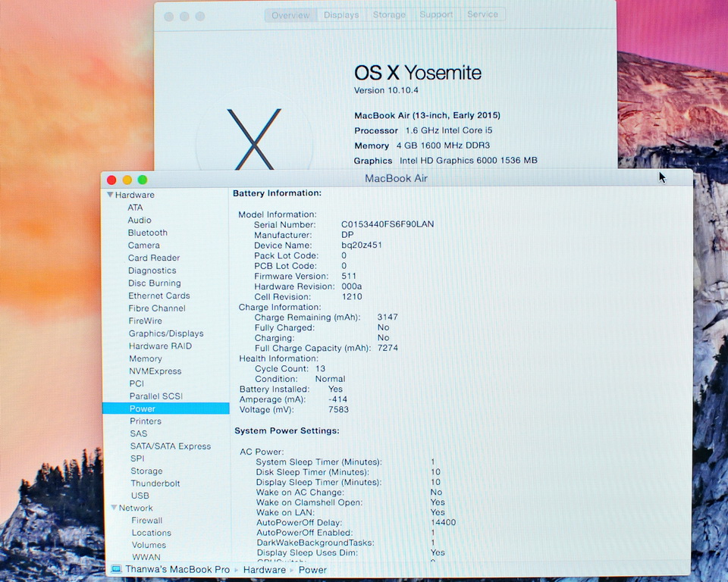This screenshot has height=582, width=728.
Task: Select Fibre Channel entry
Action: tap(157, 308)
